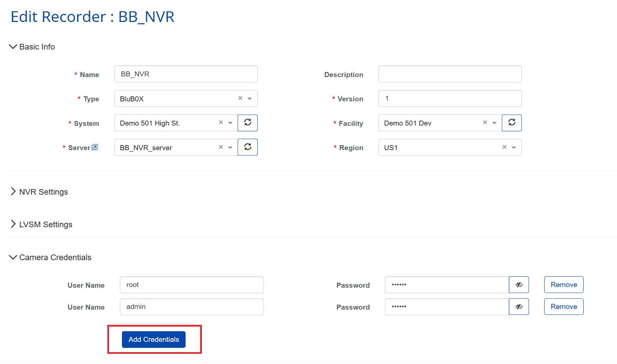Refresh the Facility dropdown list
Image resolution: width=617 pixels, height=364 pixels.
coord(512,123)
